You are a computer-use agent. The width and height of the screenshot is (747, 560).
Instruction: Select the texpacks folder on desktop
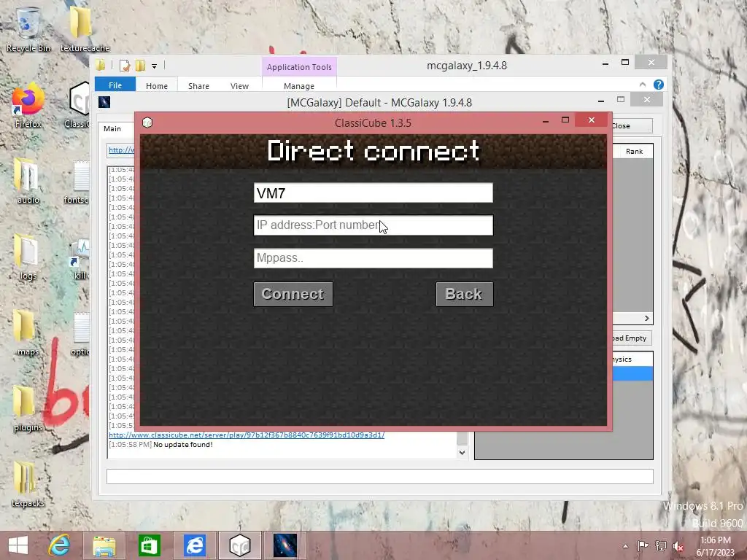[x=28, y=484]
